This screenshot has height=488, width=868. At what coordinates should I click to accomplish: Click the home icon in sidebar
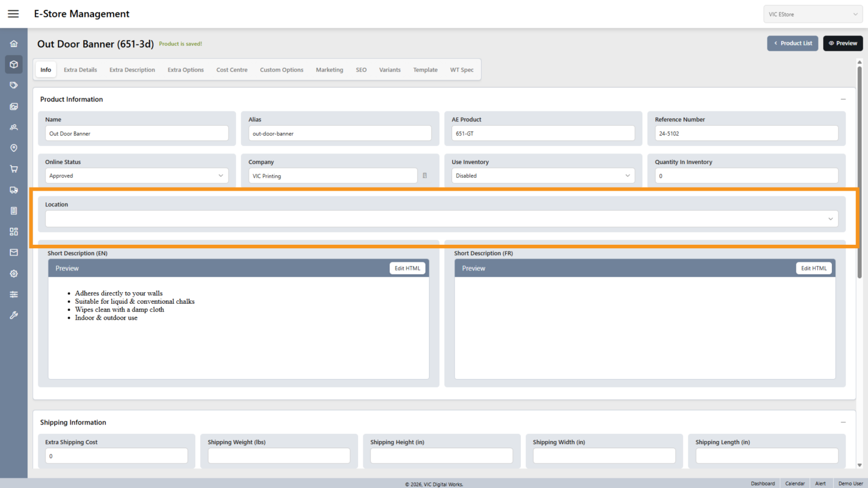14,44
